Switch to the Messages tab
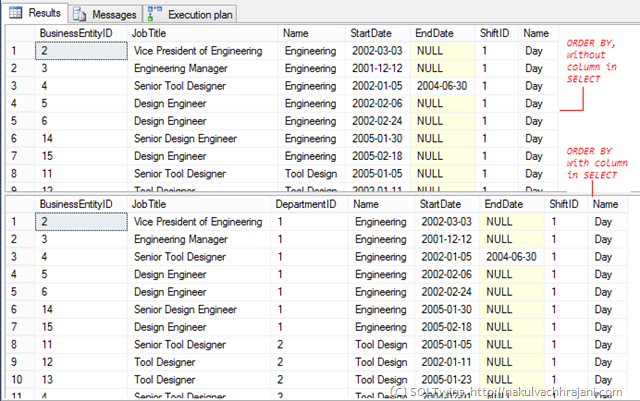This screenshot has width=640, height=401. tap(107, 14)
